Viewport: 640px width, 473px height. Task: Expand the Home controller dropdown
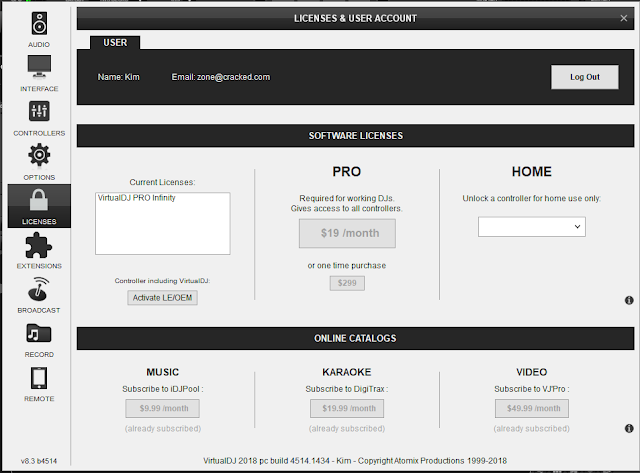531,227
